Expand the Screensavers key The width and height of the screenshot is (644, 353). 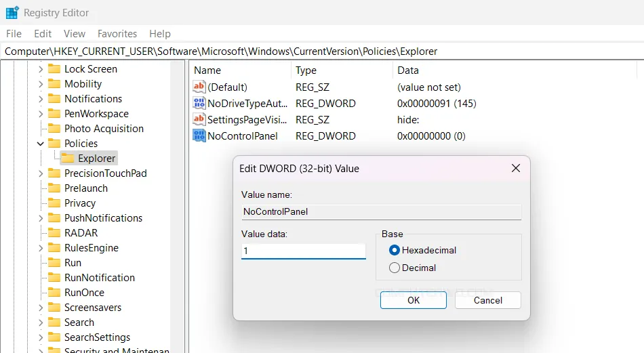pos(41,308)
